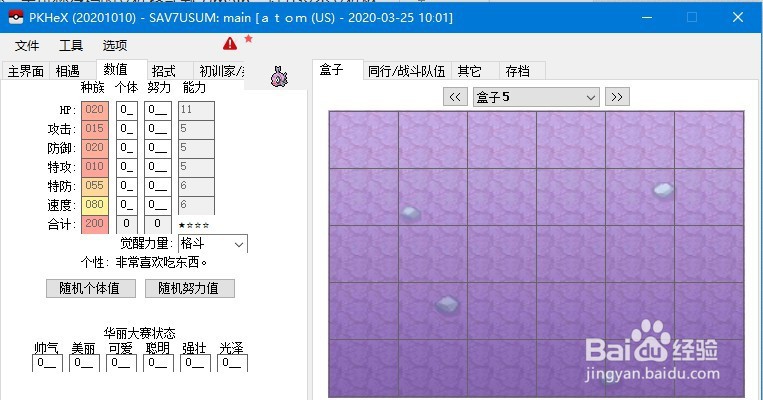Click the HP 个体 IV field
The image size is (763, 400).
click(127, 110)
